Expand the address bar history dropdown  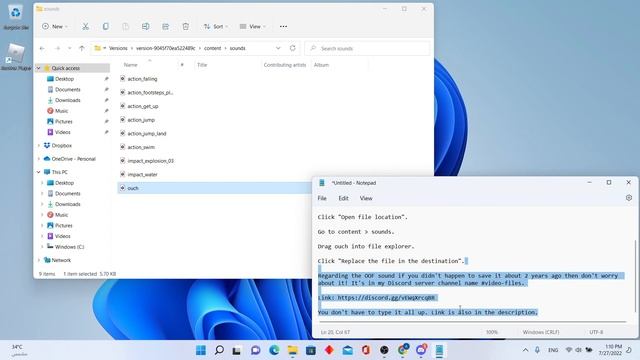pos(278,48)
